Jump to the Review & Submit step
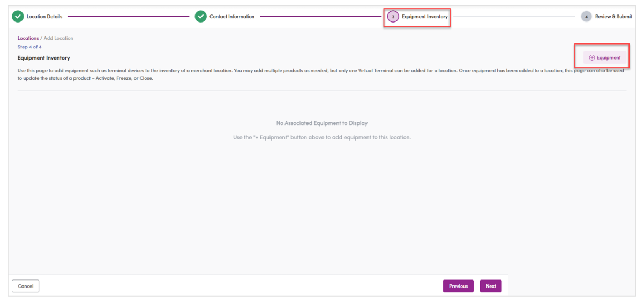This screenshot has width=644, height=302. click(x=613, y=17)
